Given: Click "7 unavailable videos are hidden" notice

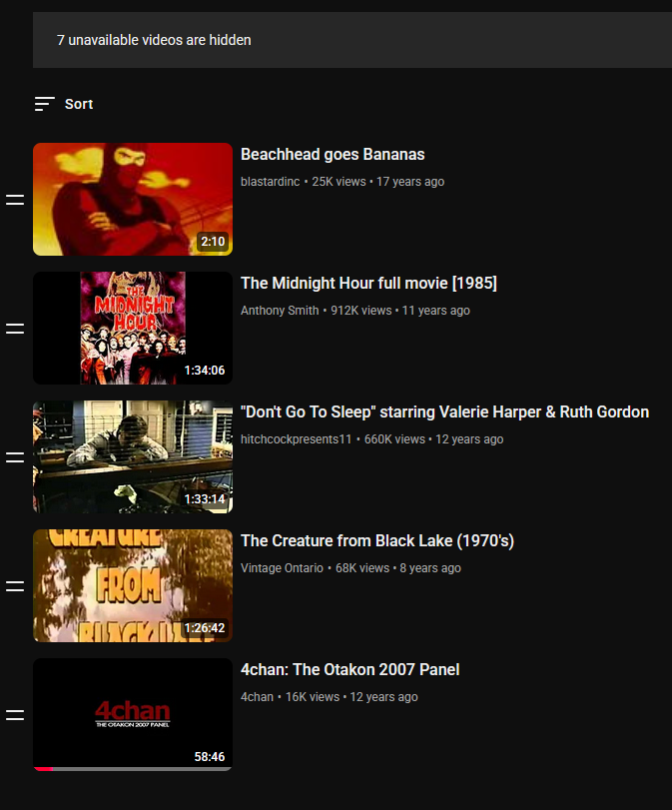Looking at the screenshot, I should point(154,40).
